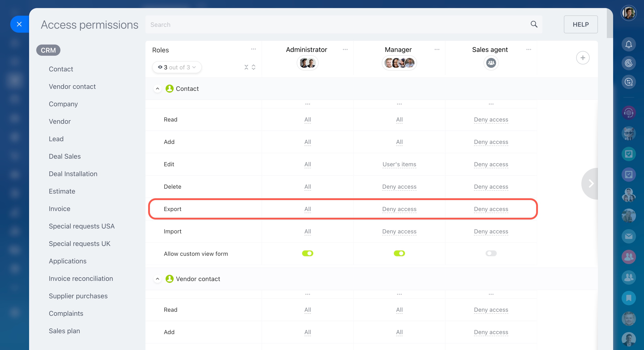Enable custom view form for Sales agent

point(491,254)
